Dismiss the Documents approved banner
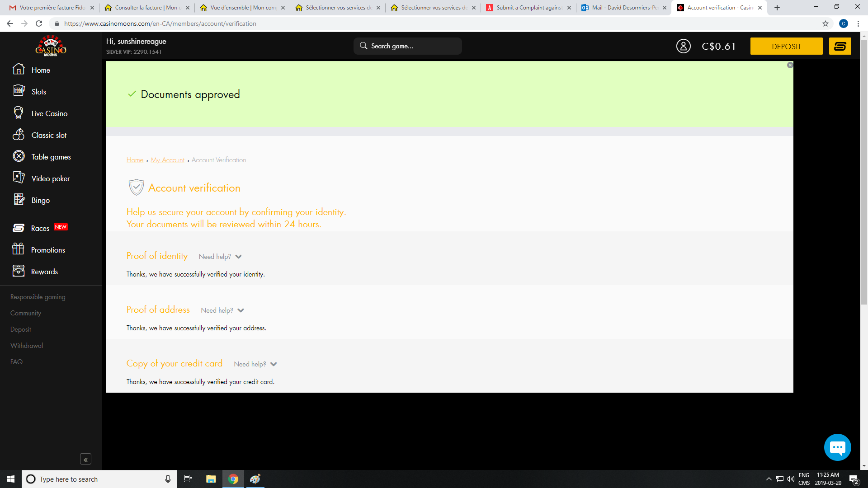 [790, 65]
